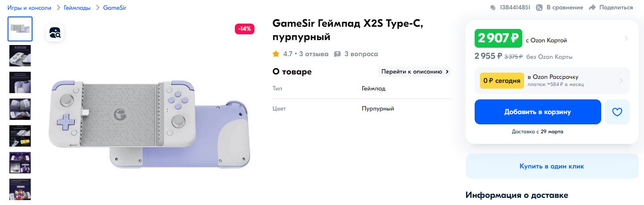The height and width of the screenshot is (205, 644).
Task: Click the compare icon next to "В сравнение"
Action: click(539, 8)
